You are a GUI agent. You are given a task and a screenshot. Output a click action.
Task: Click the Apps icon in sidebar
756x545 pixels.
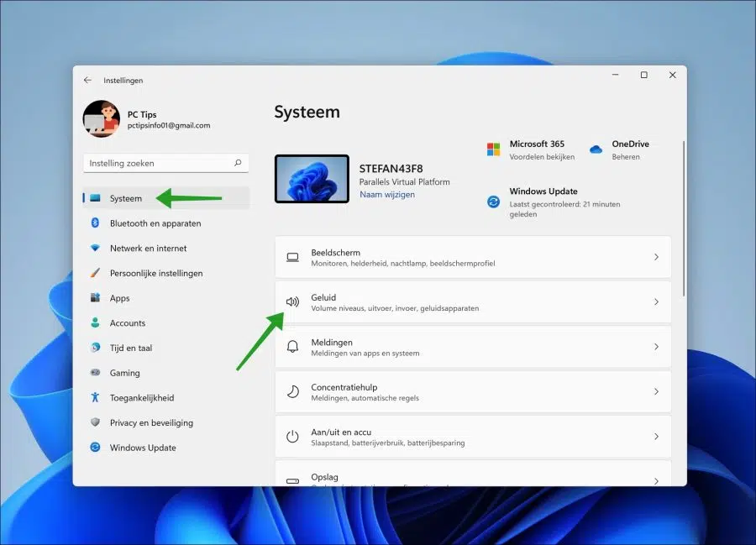coord(95,297)
